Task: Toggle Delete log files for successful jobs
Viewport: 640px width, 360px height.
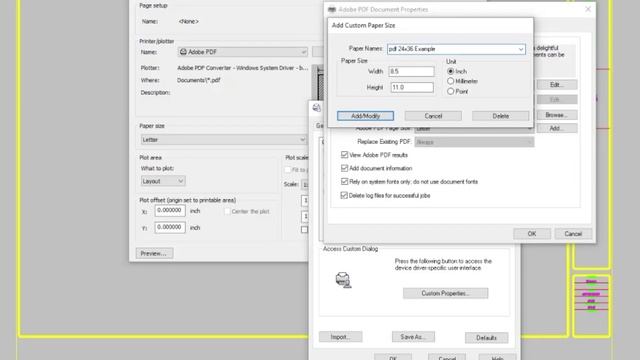Action: click(344, 196)
